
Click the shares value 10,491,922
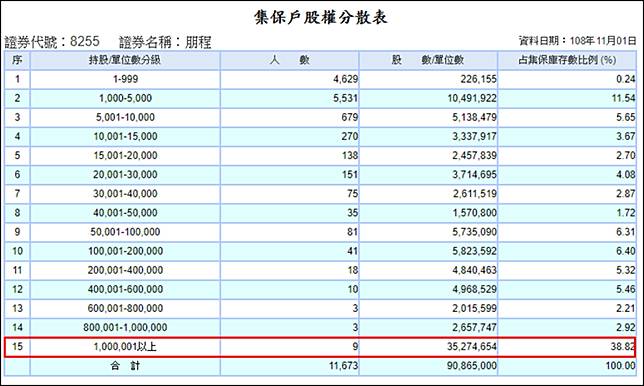point(472,98)
